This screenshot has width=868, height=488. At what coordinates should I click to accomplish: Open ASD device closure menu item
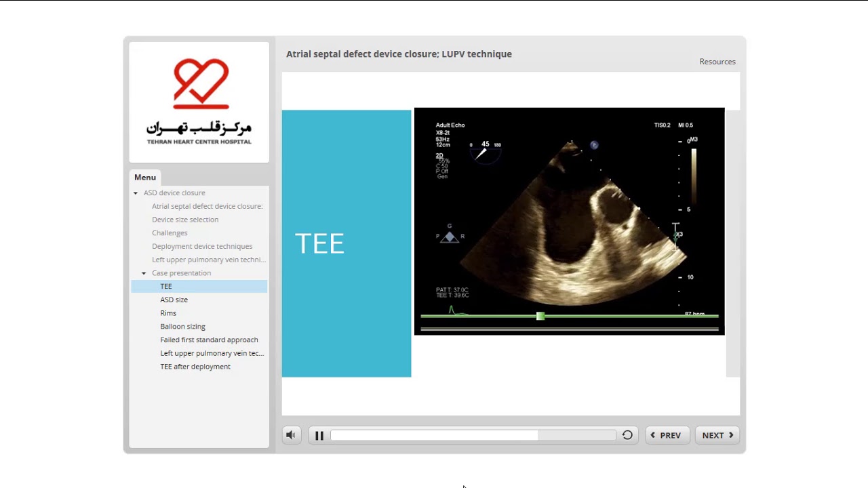coord(174,193)
